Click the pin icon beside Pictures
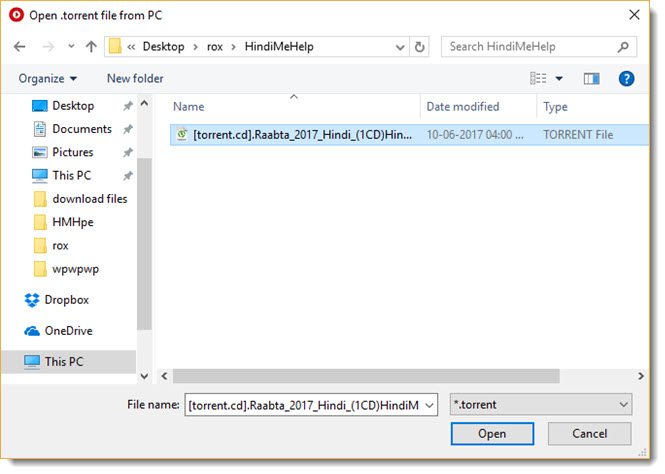 (128, 153)
